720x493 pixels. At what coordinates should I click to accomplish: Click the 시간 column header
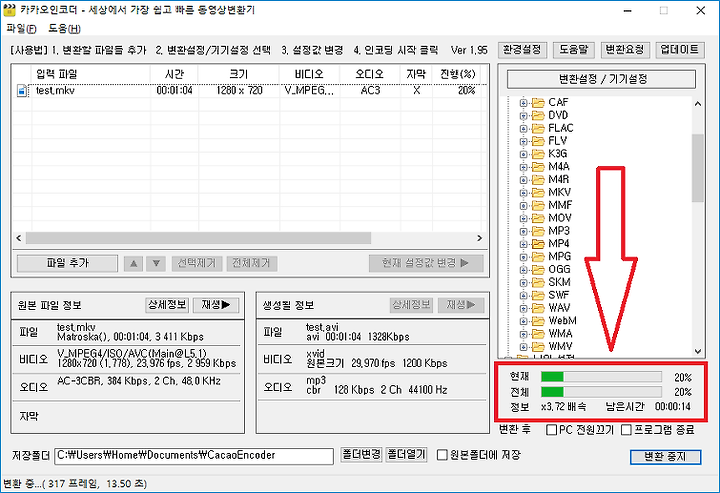coord(174,74)
